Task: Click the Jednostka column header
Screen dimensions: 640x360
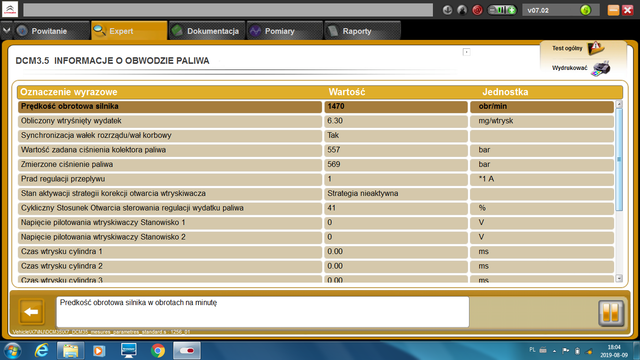Action: [505, 92]
